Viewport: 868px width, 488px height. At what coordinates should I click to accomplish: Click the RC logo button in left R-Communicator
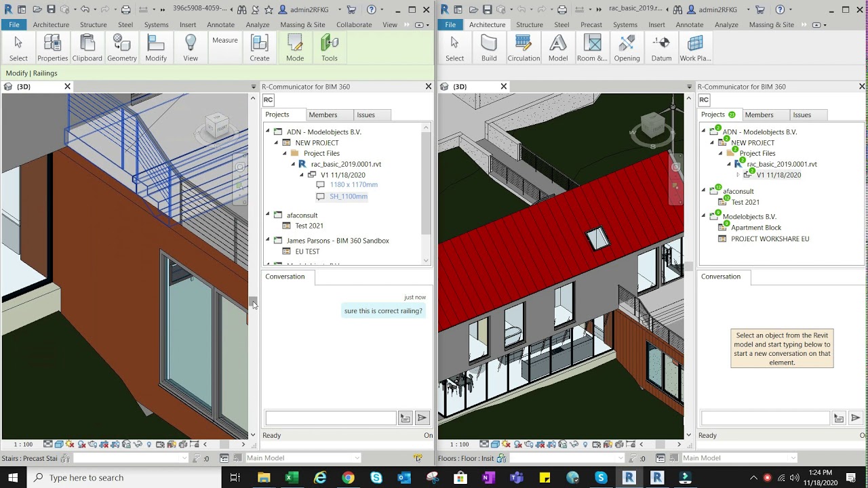(269, 100)
